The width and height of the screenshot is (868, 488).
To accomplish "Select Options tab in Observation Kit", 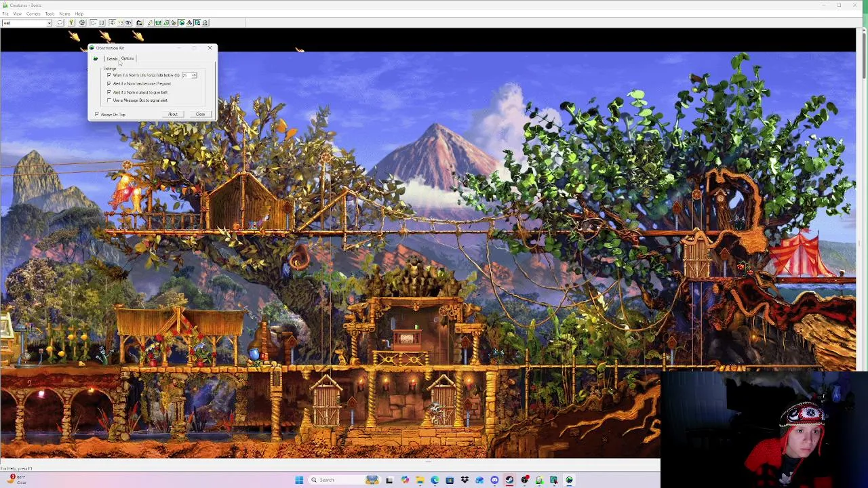I will (127, 58).
